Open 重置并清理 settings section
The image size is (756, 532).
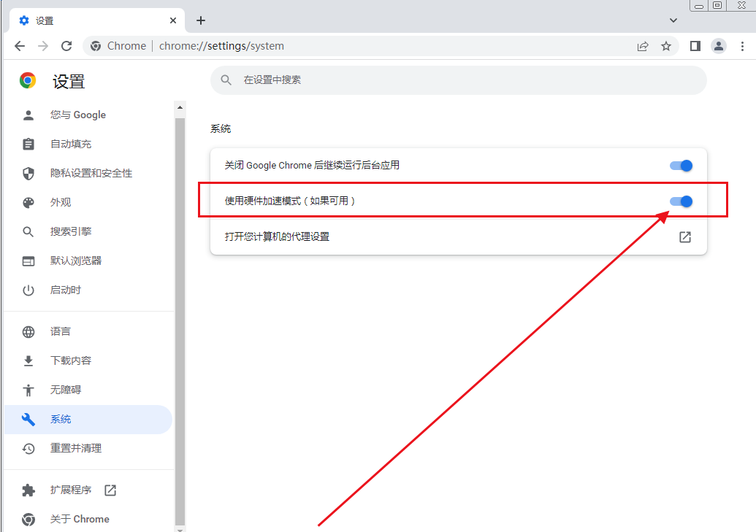tap(88, 449)
